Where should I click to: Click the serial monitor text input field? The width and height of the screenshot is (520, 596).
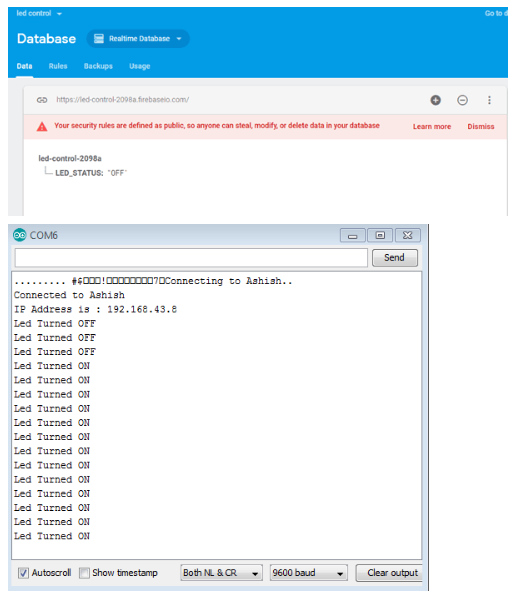point(191,258)
